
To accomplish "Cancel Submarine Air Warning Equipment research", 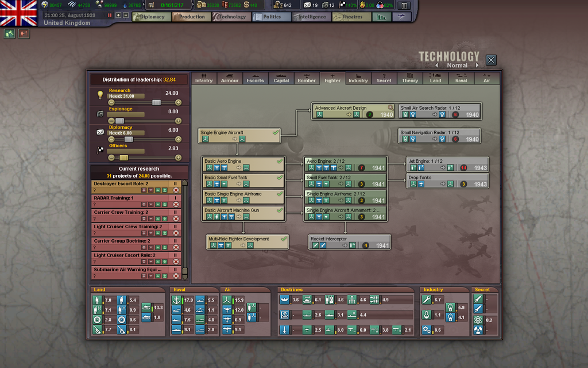I will pyautogui.click(x=176, y=276).
